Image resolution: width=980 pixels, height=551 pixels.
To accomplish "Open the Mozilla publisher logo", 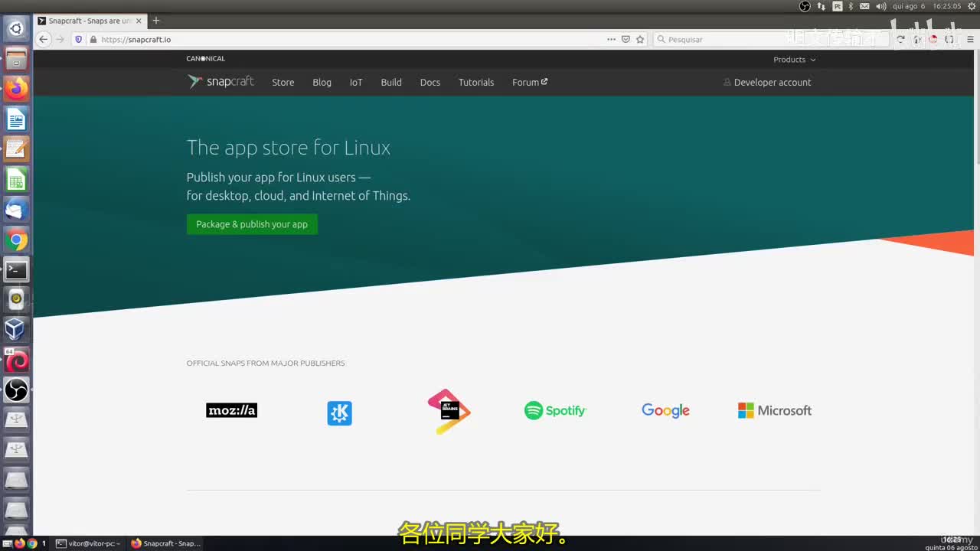I will 231,410.
